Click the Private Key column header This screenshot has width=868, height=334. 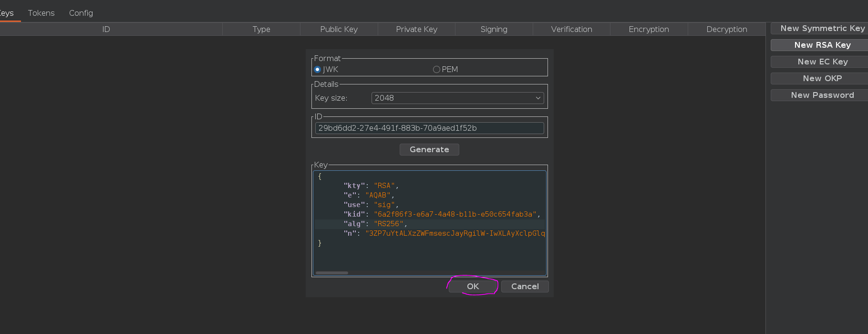(x=416, y=29)
